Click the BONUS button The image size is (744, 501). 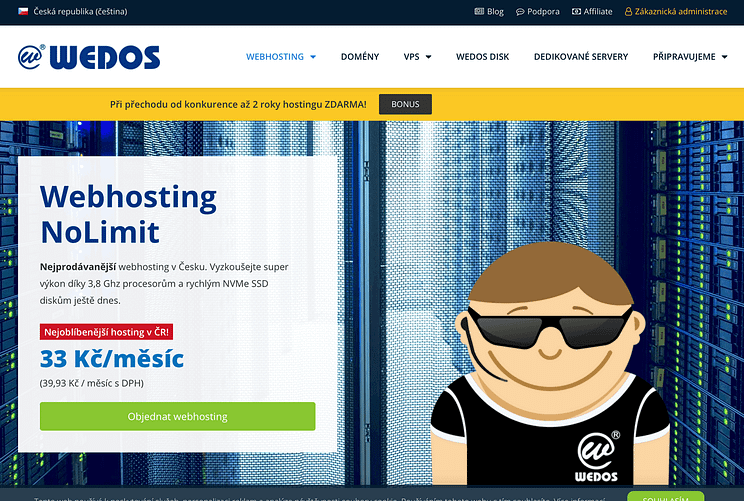point(405,104)
